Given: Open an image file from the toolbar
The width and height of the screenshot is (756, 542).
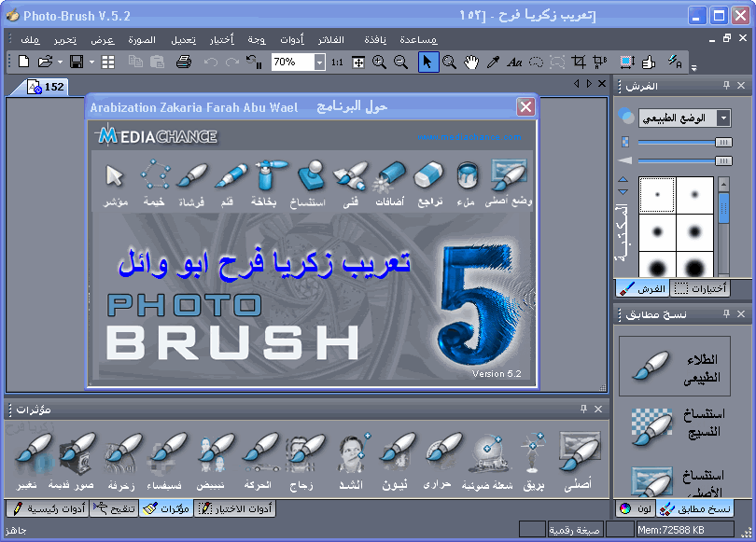Looking at the screenshot, I should pos(45,62).
